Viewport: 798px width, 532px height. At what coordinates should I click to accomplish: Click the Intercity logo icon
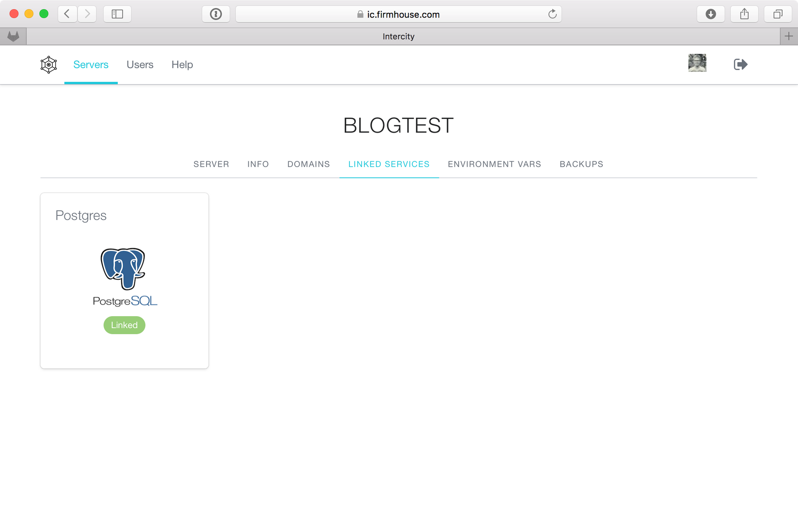[x=49, y=65]
